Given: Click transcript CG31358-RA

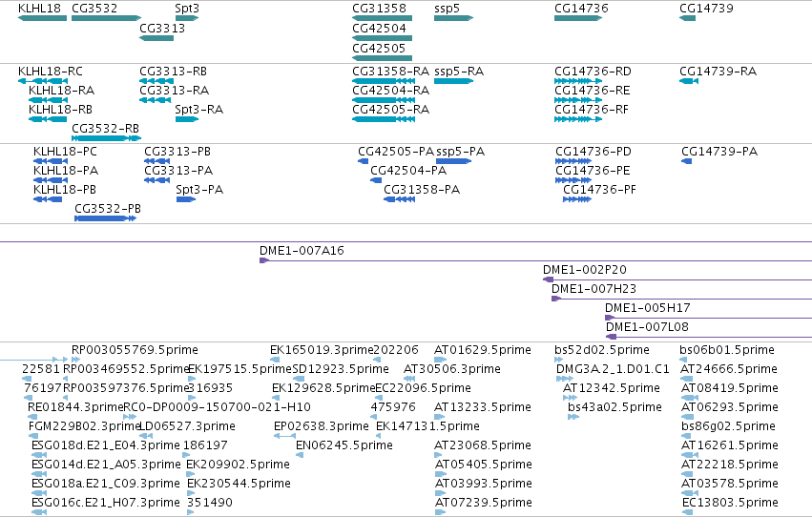Looking at the screenshot, I should [x=384, y=81].
